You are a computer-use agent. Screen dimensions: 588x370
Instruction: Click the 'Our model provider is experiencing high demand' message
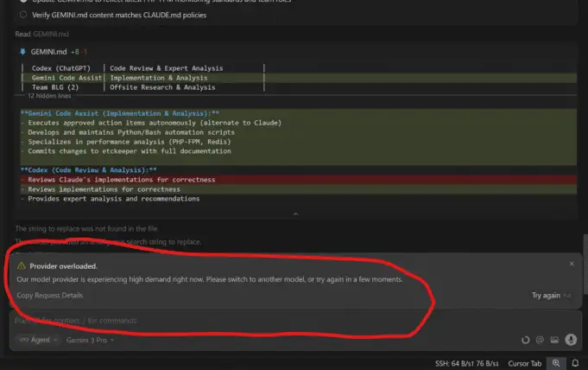tap(210, 279)
